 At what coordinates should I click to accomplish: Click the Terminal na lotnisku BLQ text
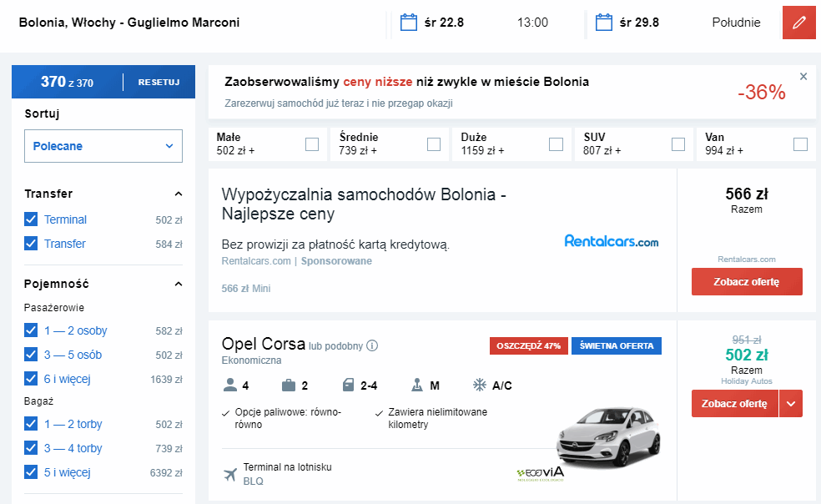pos(288,474)
